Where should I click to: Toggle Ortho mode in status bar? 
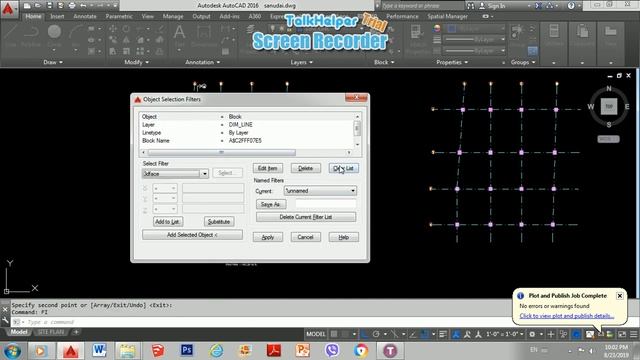point(364,334)
